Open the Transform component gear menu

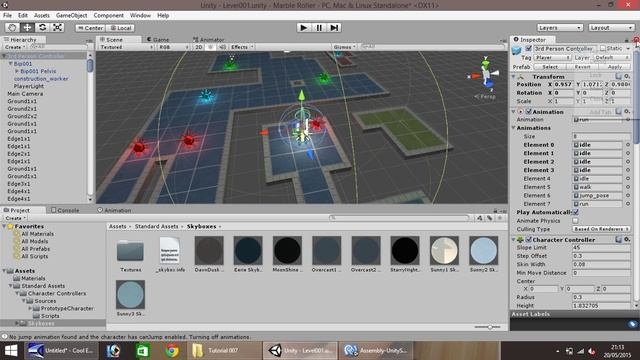627,76
